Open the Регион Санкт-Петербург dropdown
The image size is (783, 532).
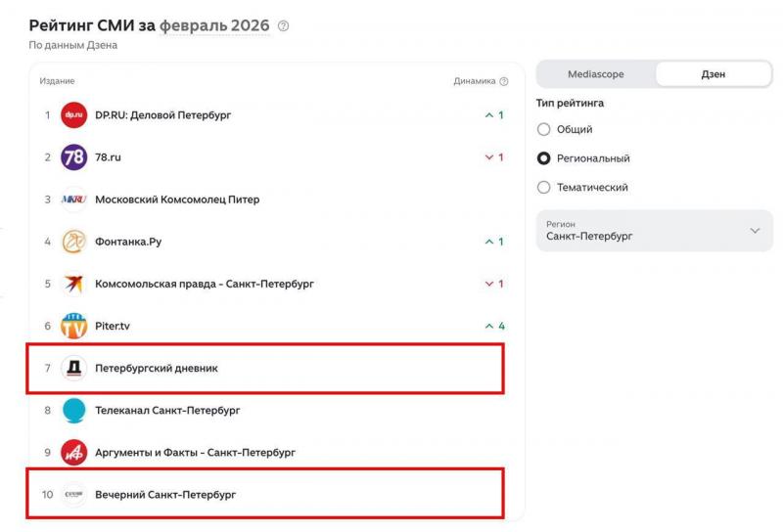pos(654,231)
